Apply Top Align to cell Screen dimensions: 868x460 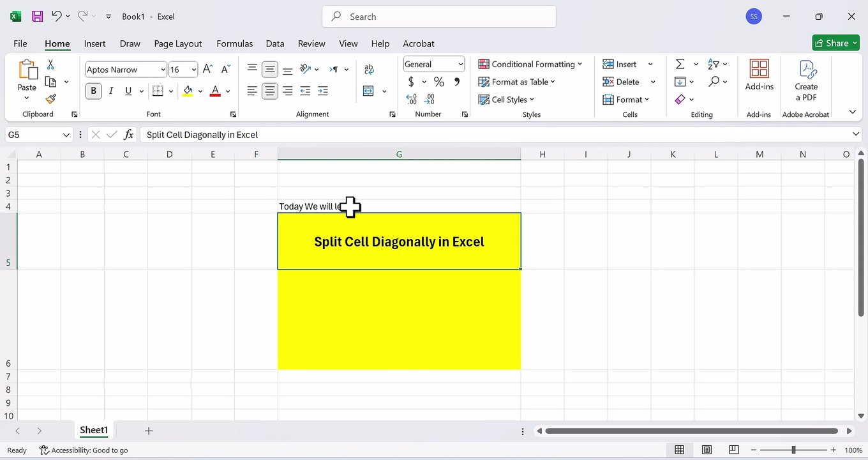(x=252, y=69)
